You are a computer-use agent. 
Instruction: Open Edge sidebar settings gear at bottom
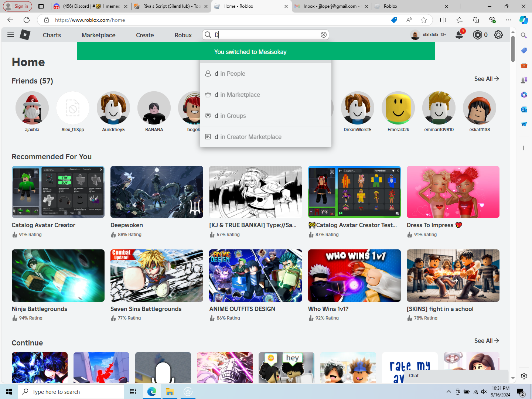click(524, 376)
